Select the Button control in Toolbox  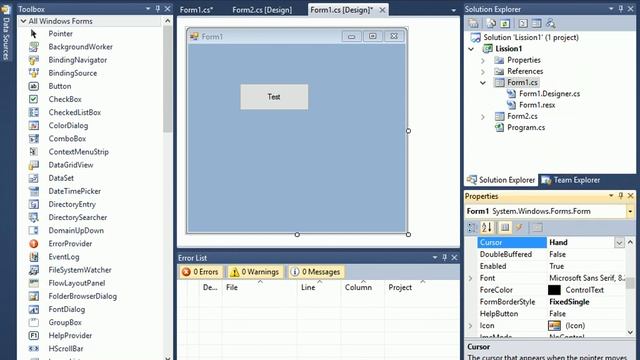point(60,86)
